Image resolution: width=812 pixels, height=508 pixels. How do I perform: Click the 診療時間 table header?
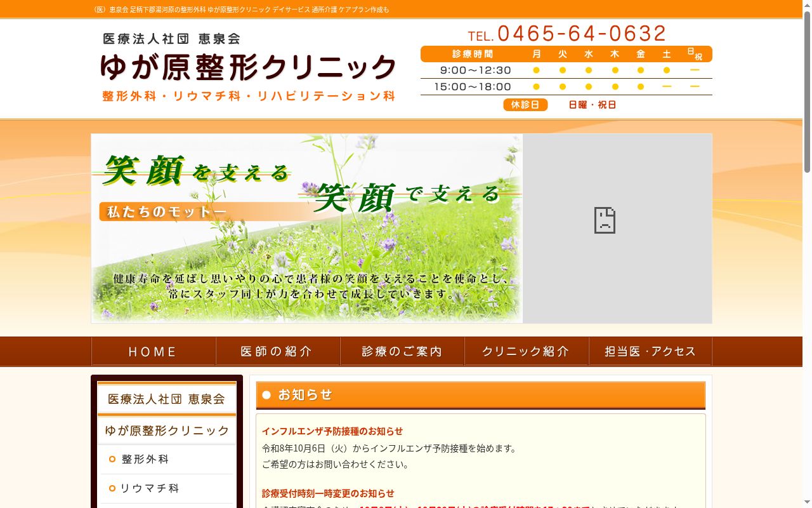(473, 54)
